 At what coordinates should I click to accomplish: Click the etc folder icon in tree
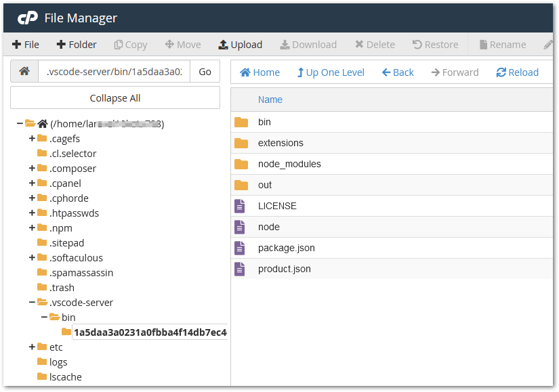(x=42, y=347)
